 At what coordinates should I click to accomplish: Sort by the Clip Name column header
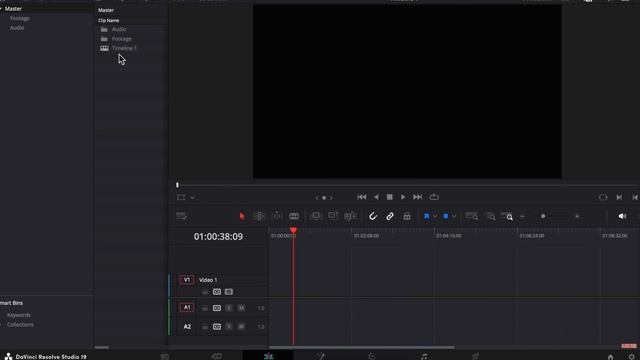109,20
